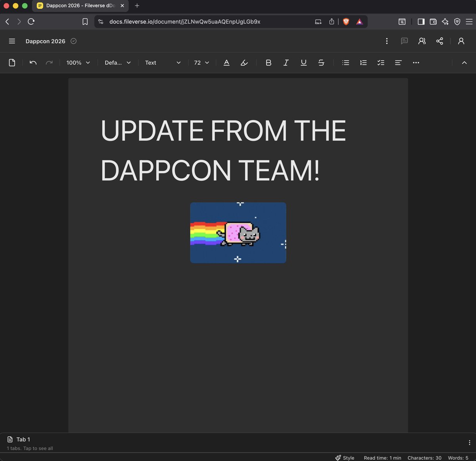
Task: Go forward in browser history
Action: [19, 21]
